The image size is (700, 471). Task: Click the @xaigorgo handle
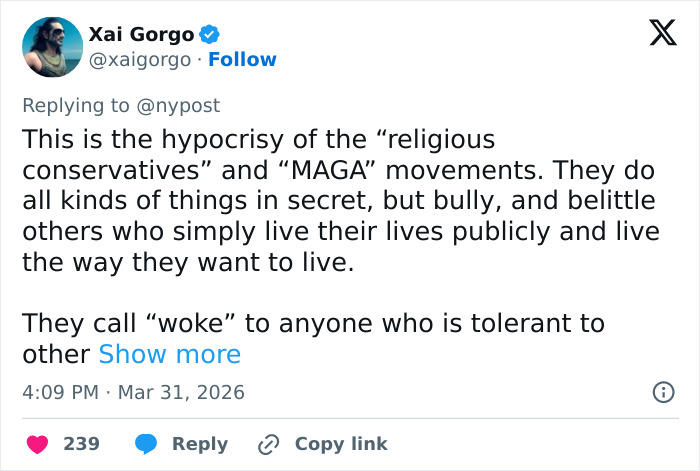tap(141, 59)
